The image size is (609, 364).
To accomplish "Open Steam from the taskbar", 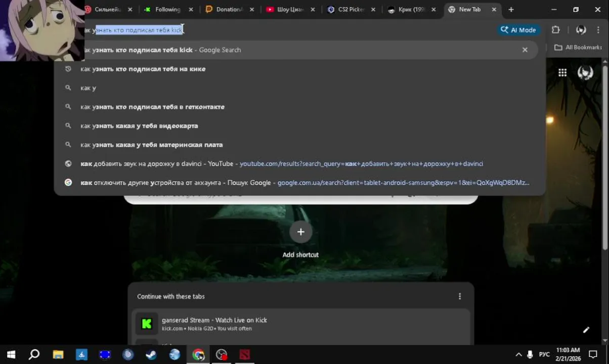I will 151,354.
